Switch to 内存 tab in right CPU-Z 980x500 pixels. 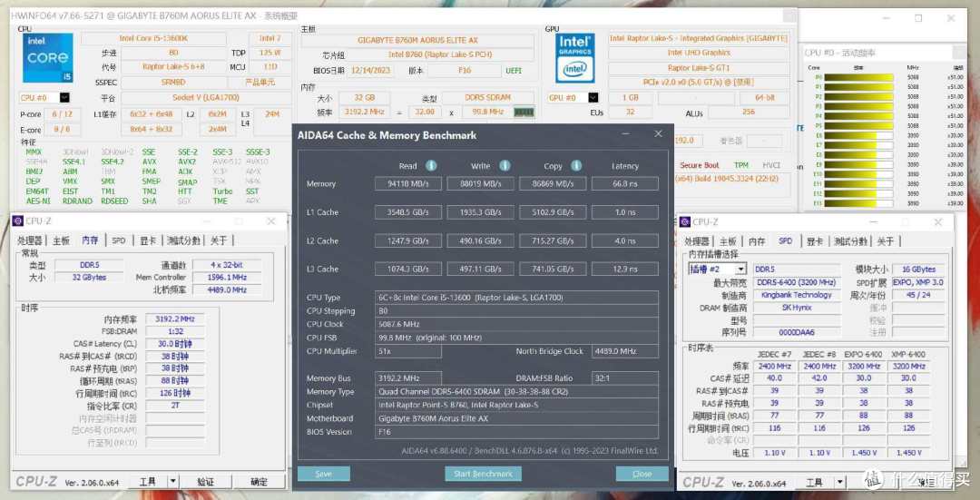click(x=757, y=241)
